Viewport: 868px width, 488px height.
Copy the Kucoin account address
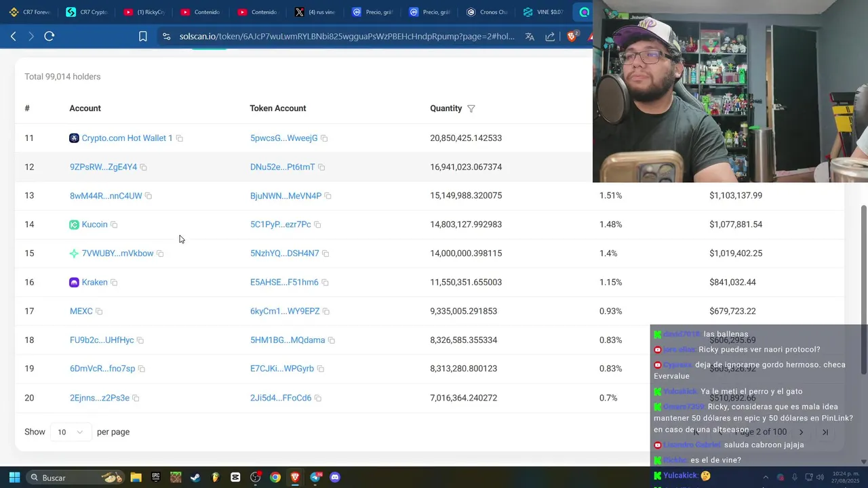[114, 224]
